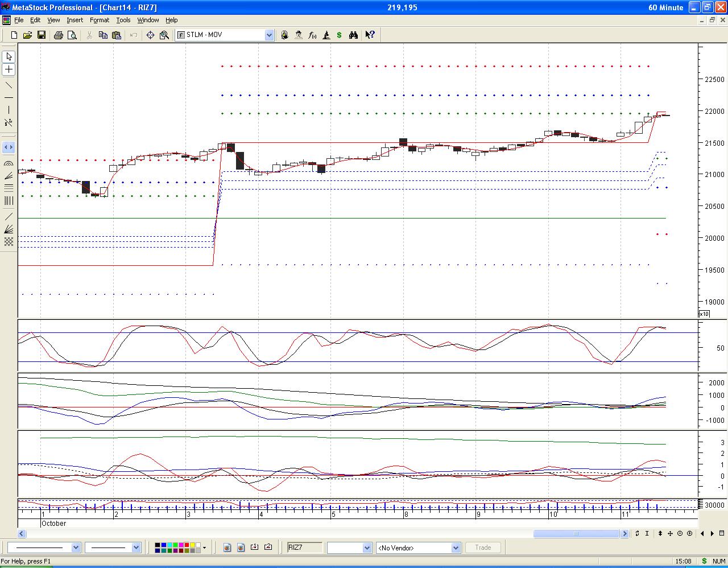Click the zoom in (+) circle button
Viewport: 728px width, 568px height.
(x=690, y=533)
